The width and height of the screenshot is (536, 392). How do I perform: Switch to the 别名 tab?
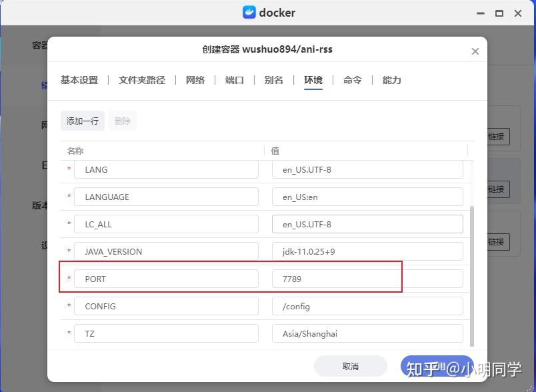point(273,80)
